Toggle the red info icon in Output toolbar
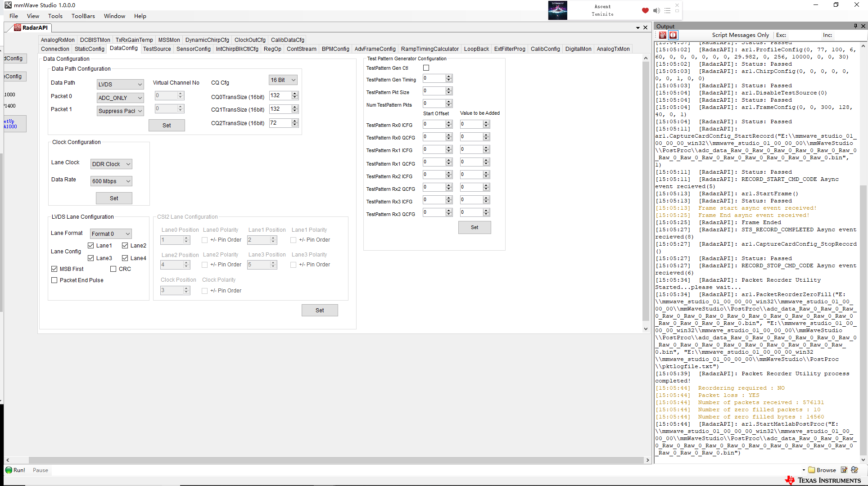The width and height of the screenshot is (868, 486). click(x=673, y=35)
